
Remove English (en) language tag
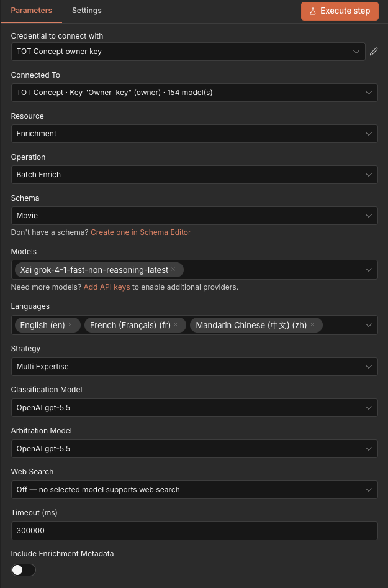pos(70,324)
